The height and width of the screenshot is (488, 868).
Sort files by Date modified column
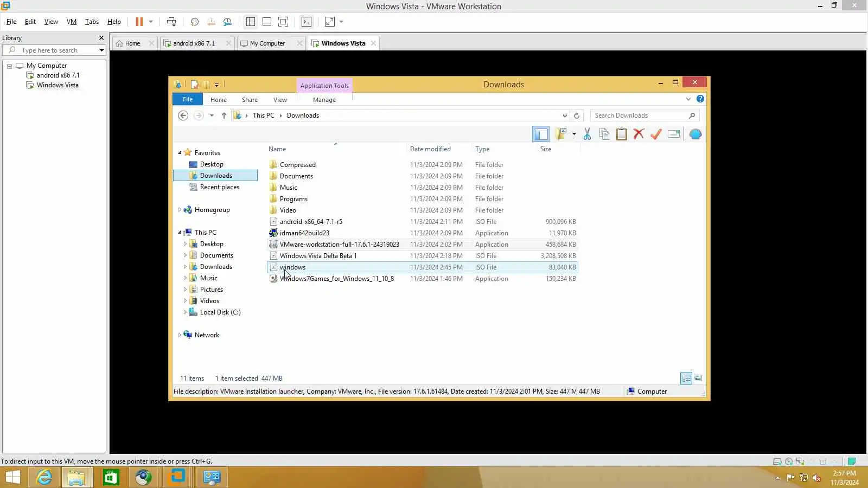tap(430, 149)
